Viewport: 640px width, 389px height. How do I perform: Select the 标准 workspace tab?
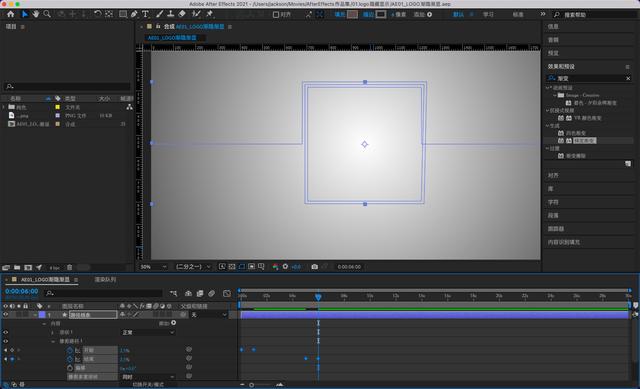[x=518, y=14]
